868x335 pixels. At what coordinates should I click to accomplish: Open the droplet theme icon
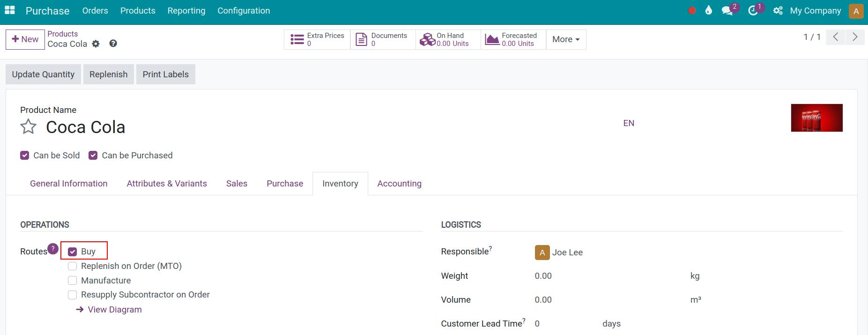point(709,10)
